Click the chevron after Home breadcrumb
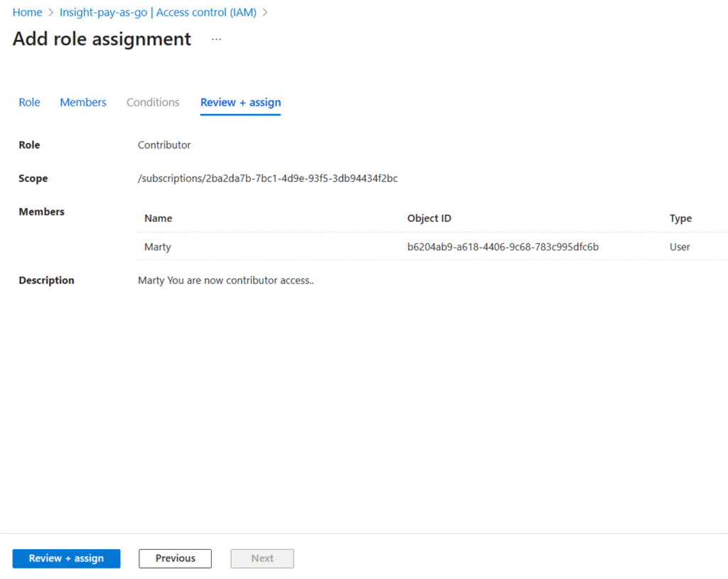 click(x=50, y=13)
